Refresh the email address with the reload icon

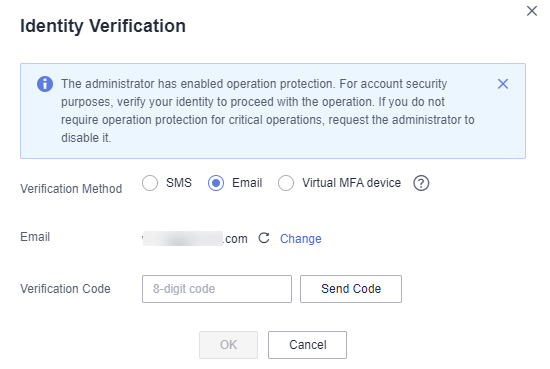[x=264, y=238]
